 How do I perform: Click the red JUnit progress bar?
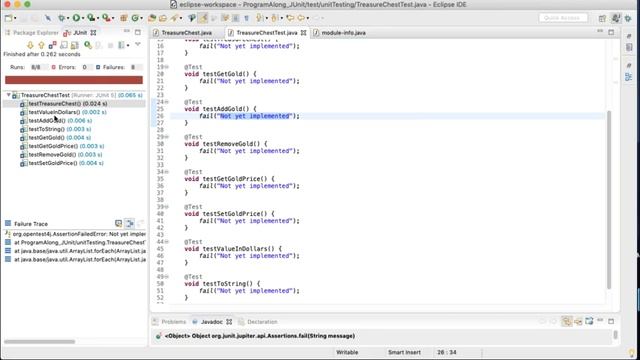74,80
